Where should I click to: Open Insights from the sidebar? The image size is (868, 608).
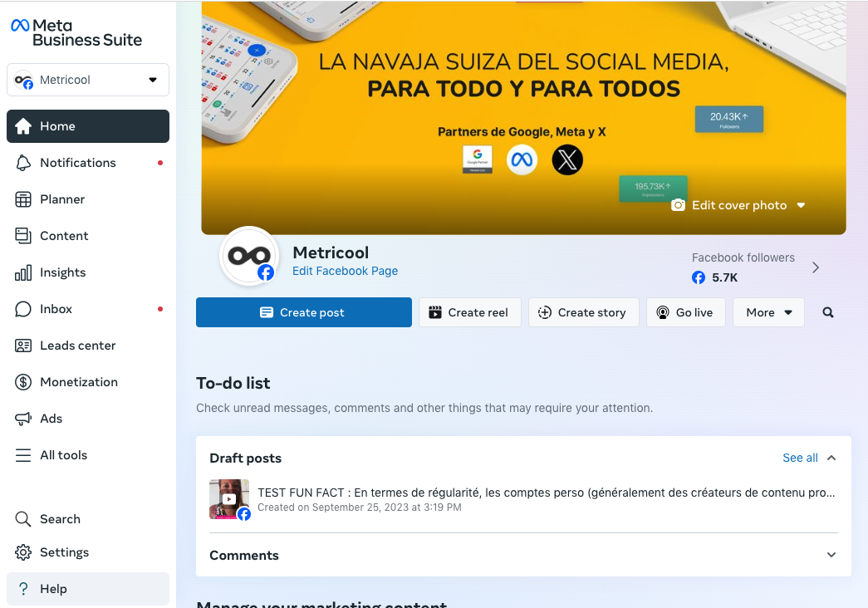(88, 272)
